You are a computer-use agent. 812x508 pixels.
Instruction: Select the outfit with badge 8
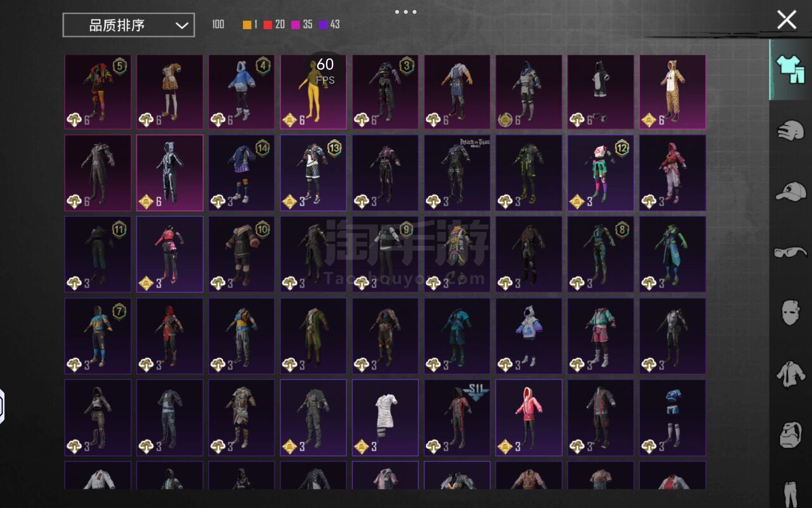[601, 254]
